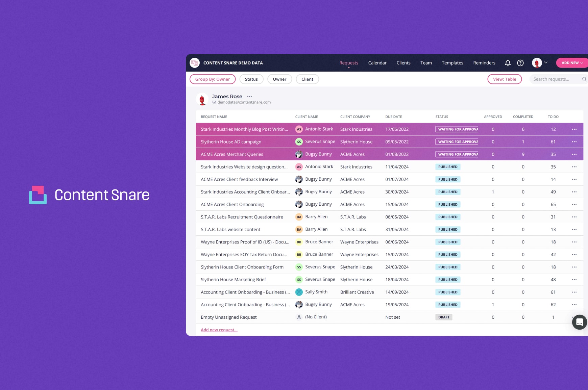The height and width of the screenshot is (390, 588).
Task: Open the chat support widget
Action: (x=580, y=322)
